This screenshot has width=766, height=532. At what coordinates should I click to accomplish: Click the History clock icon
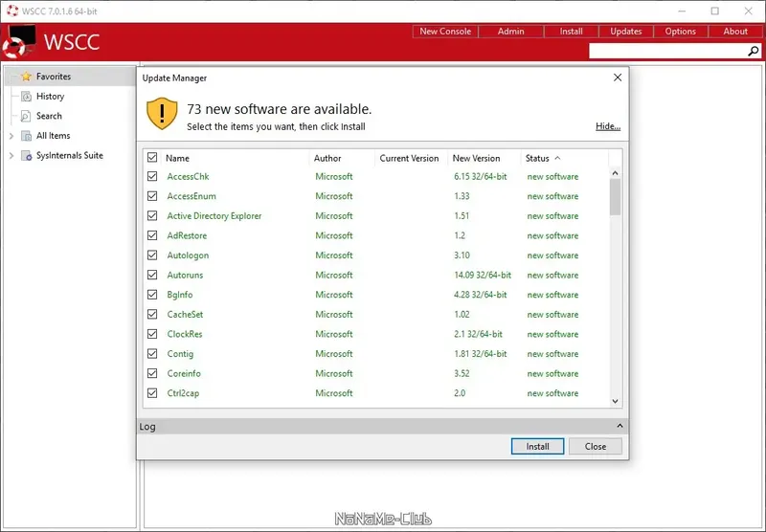pyautogui.click(x=27, y=96)
